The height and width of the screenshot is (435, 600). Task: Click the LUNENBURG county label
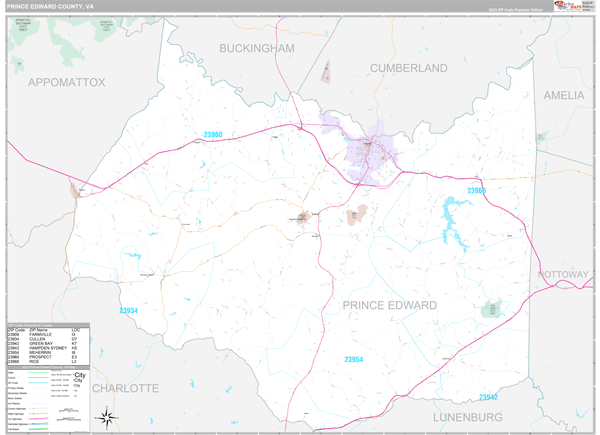(x=468, y=417)
